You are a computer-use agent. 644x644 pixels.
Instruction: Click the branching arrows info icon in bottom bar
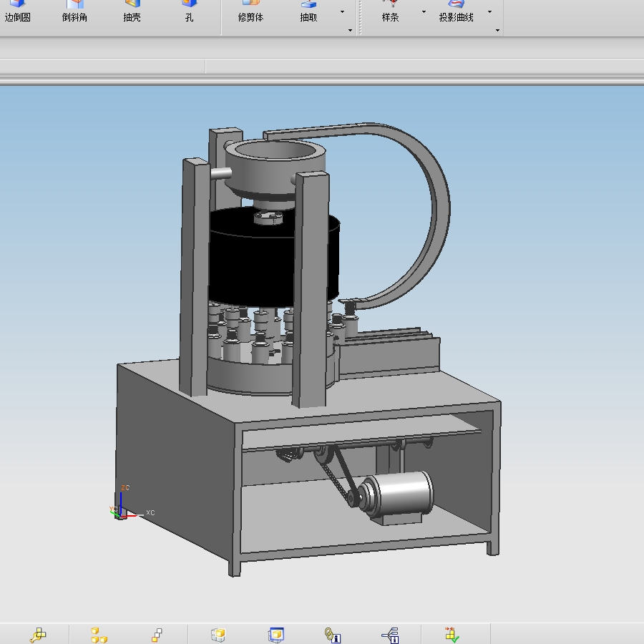[x=391, y=635]
